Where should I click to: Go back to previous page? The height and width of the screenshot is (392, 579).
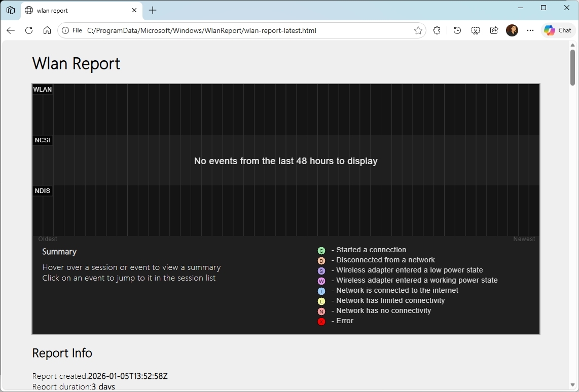click(x=11, y=30)
